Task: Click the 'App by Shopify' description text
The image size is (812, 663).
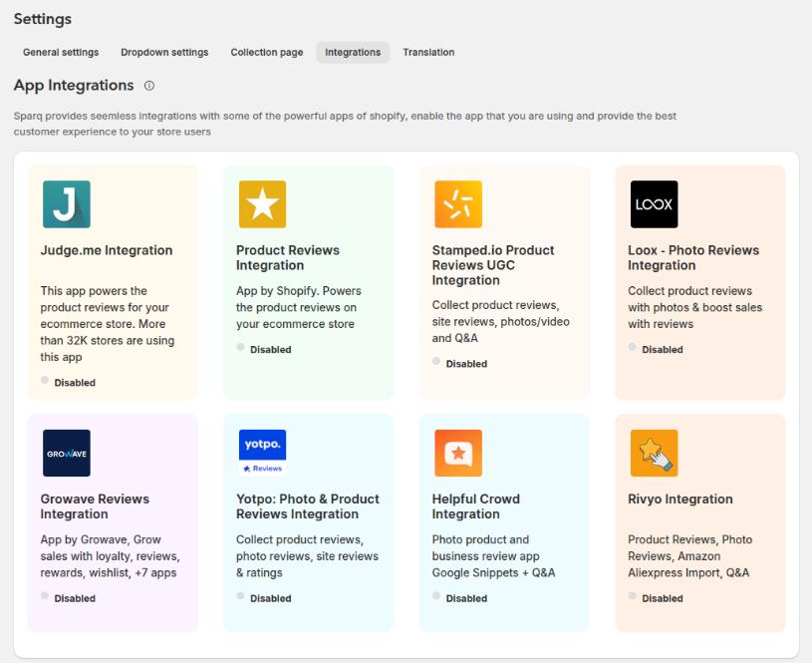Action: tap(299, 307)
